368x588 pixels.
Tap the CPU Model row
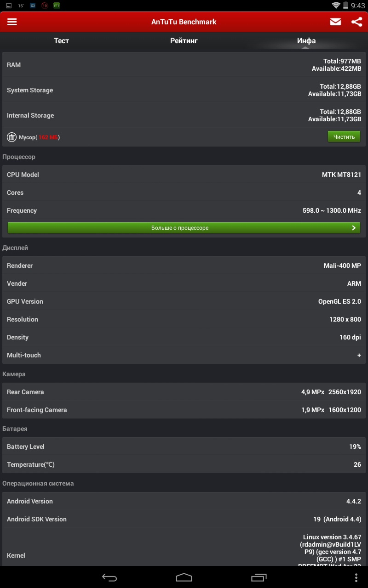click(184, 175)
